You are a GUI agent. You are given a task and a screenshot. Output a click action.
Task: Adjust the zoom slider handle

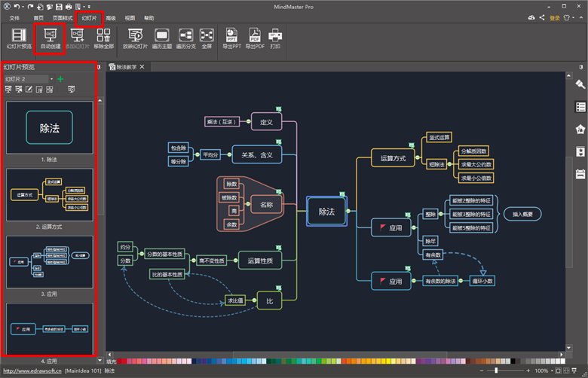(496, 370)
